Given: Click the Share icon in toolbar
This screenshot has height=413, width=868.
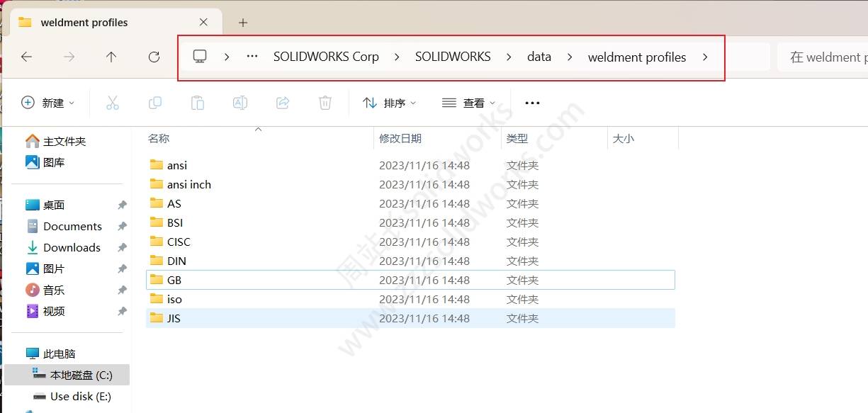Looking at the screenshot, I should coord(283,103).
